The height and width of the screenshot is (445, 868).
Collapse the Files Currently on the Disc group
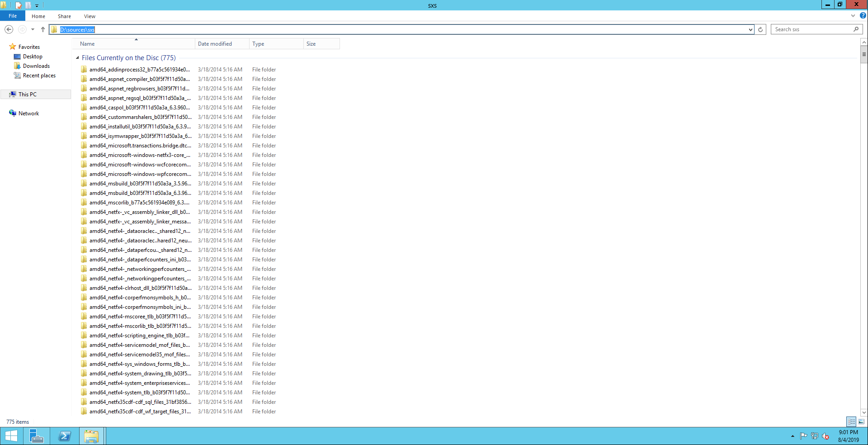(77, 58)
